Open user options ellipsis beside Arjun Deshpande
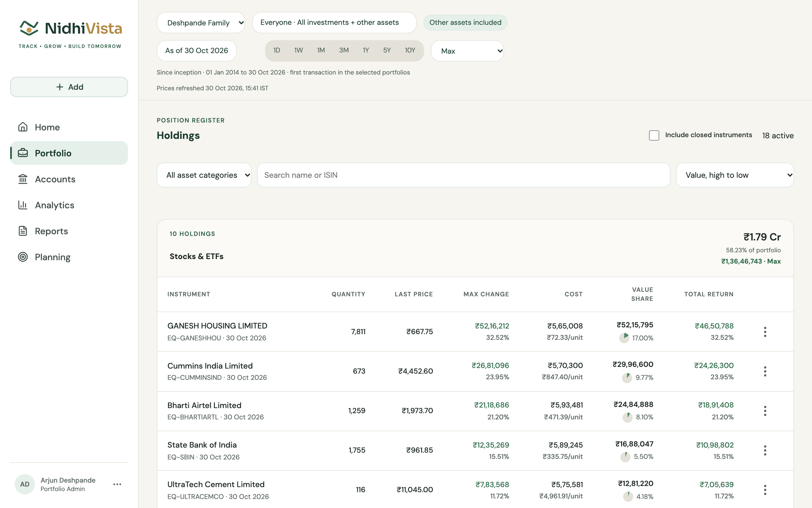 click(117, 484)
